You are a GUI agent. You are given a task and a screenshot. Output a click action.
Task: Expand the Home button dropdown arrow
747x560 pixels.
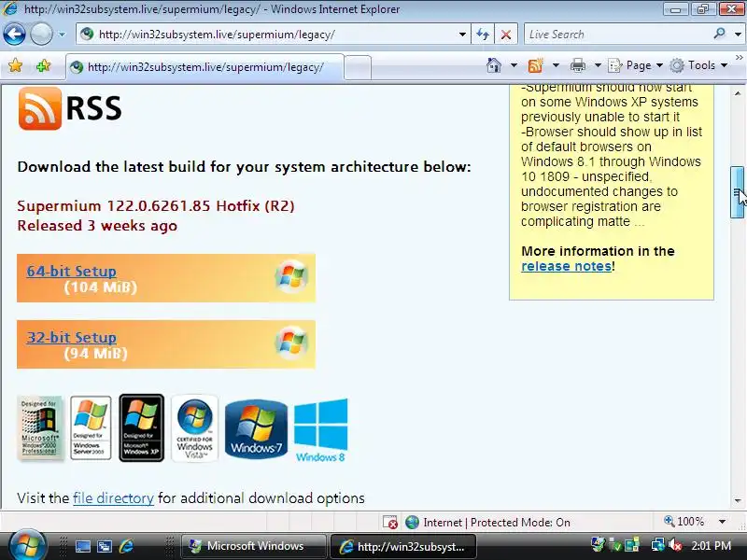coord(514,65)
